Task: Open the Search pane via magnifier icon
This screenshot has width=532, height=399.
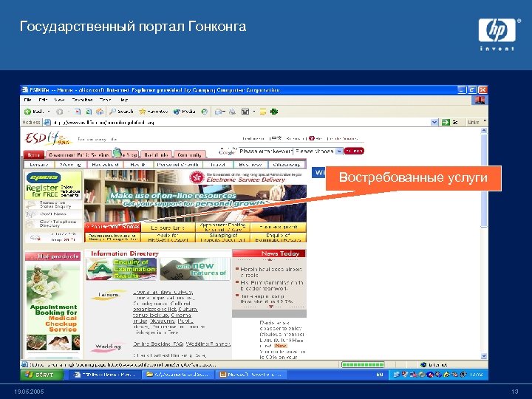Action: coord(113,112)
